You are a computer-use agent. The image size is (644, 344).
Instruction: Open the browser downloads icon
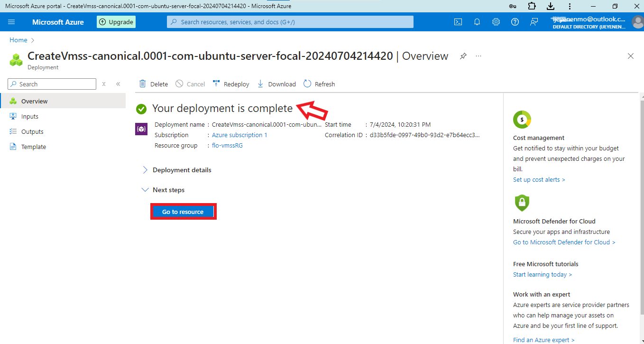[x=551, y=6]
